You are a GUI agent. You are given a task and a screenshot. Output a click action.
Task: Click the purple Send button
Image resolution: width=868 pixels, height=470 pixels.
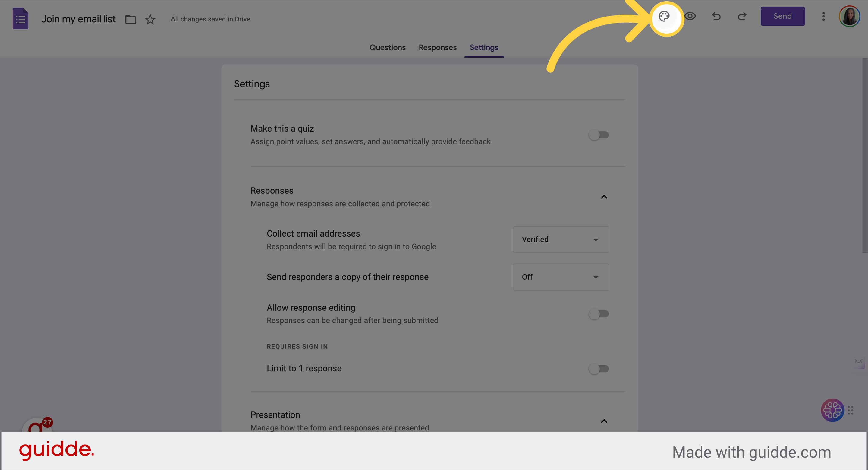tap(782, 16)
